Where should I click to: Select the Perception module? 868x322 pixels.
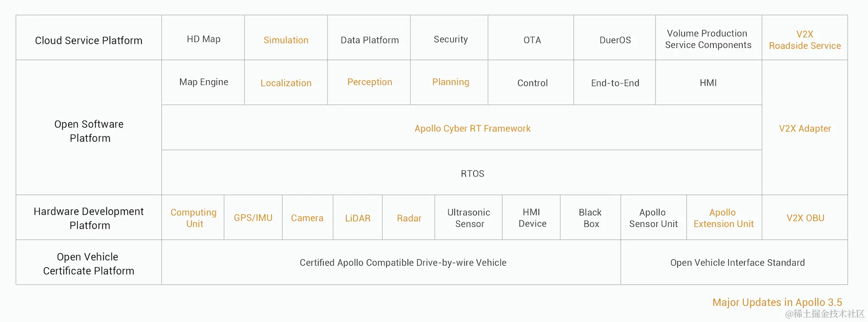click(x=369, y=82)
